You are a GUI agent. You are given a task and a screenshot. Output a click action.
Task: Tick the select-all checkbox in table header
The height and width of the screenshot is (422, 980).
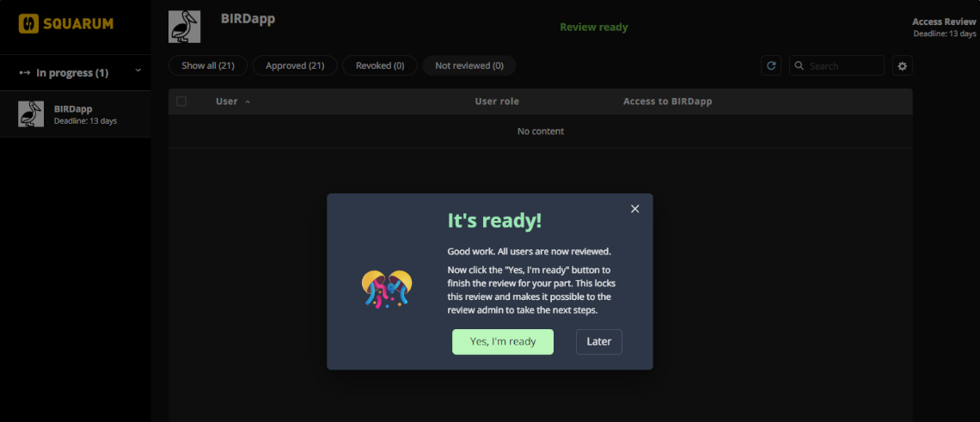point(181,101)
